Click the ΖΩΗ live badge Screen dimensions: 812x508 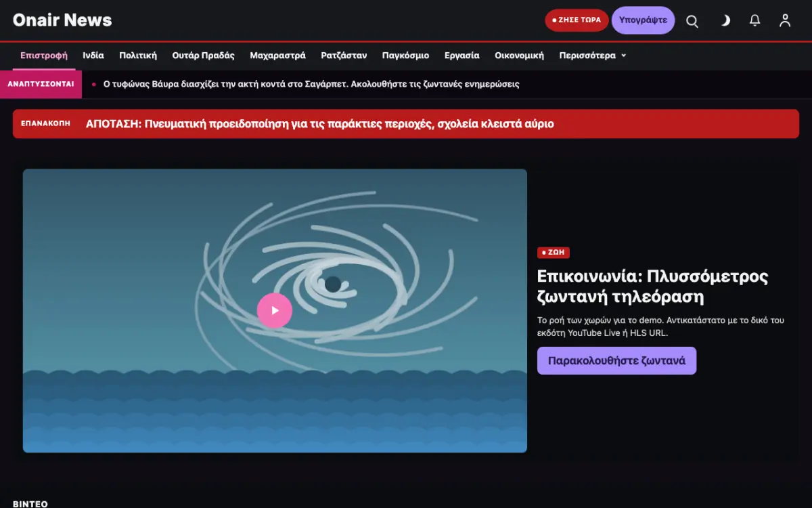click(554, 253)
